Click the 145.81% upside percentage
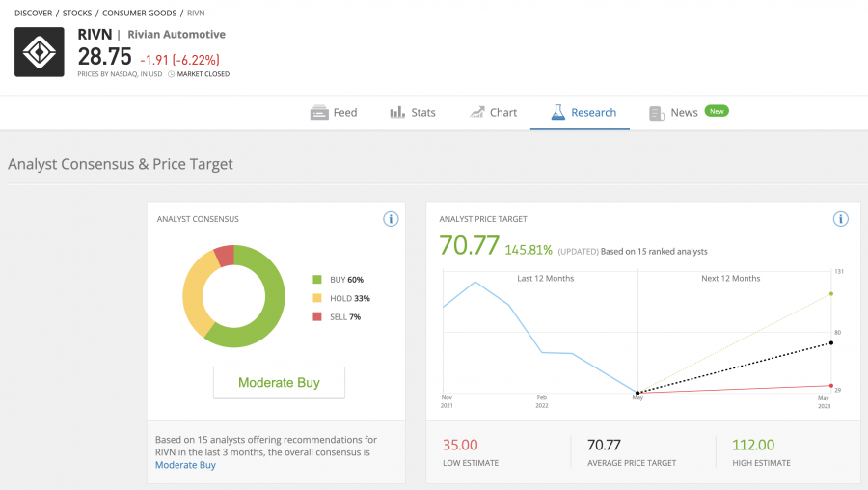868x490 pixels. click(529, 250)
